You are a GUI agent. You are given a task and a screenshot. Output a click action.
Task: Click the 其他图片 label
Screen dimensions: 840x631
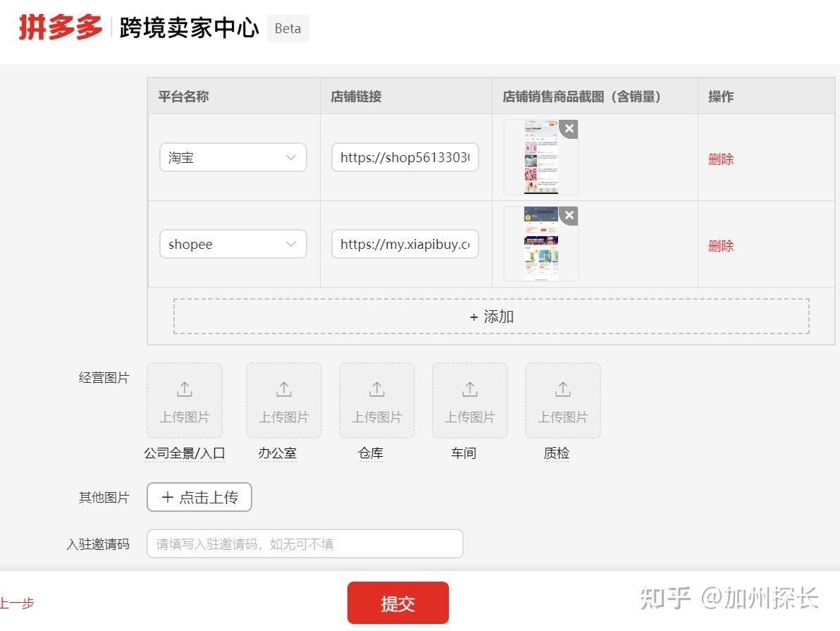tap(104, 498)
